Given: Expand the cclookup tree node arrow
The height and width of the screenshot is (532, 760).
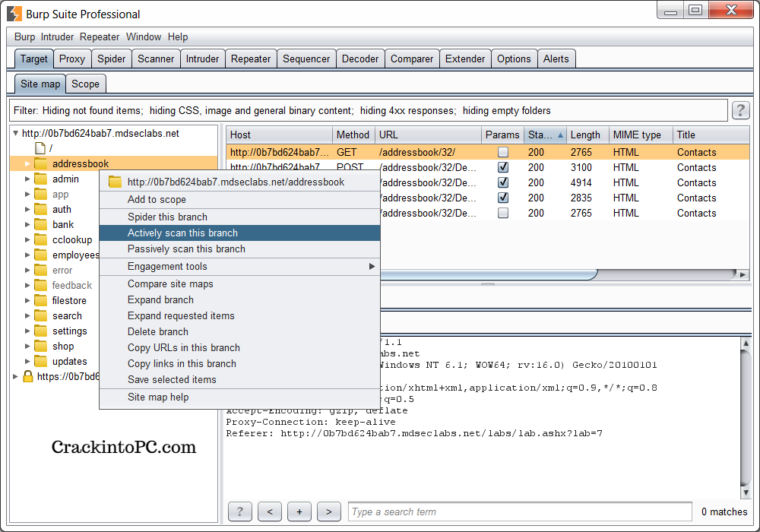Looking at the screenshot, I should (x=27, y=240).
